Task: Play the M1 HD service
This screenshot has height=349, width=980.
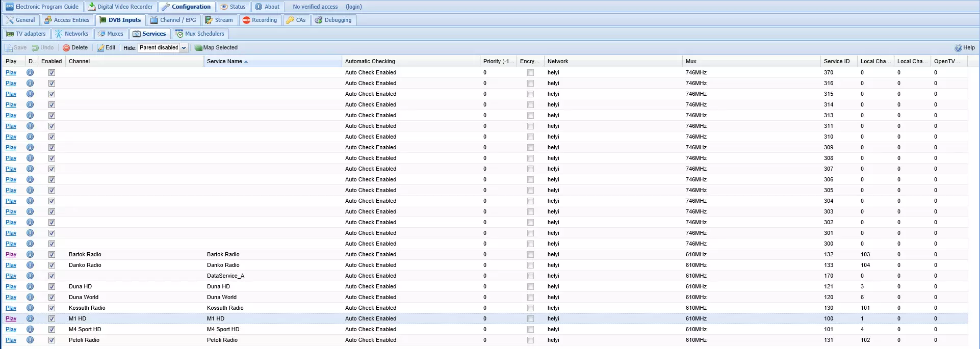Action: 11,318
